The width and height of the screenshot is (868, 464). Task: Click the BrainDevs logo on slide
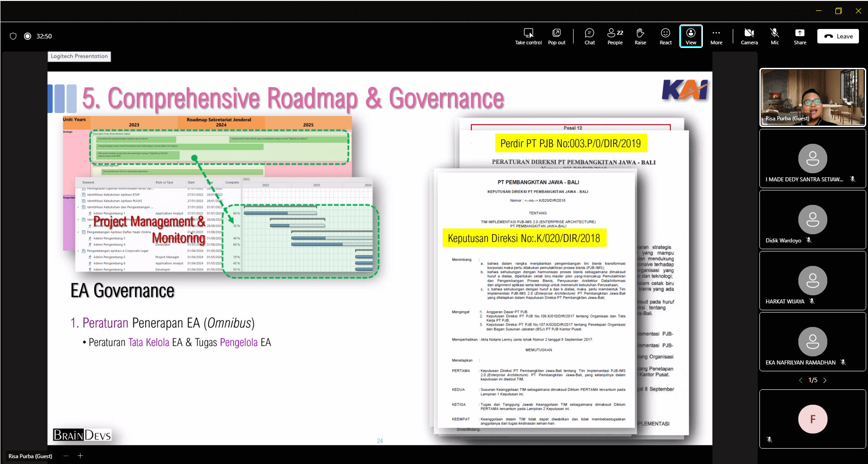82,435
